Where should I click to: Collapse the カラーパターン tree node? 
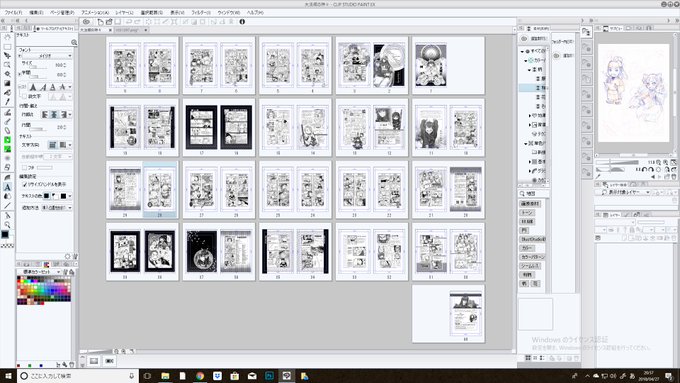coord(526,60)
